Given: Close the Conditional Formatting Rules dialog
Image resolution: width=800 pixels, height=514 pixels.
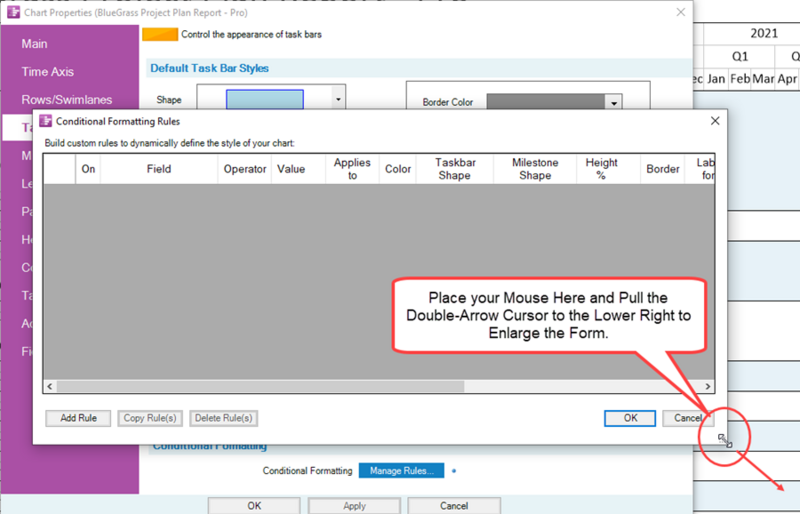Looking at the screenshot, I should [715, 120].
